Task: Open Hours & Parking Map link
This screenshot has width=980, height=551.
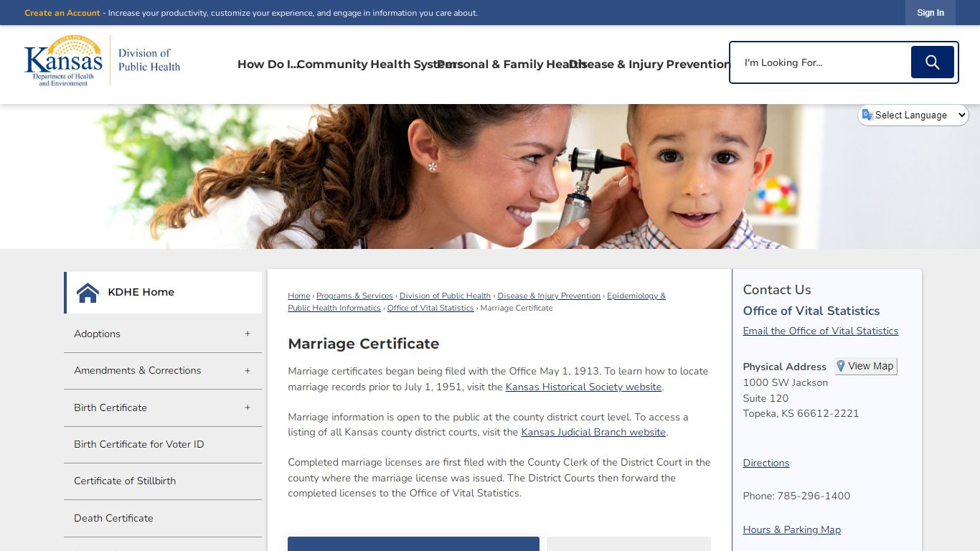Action: 792,529
